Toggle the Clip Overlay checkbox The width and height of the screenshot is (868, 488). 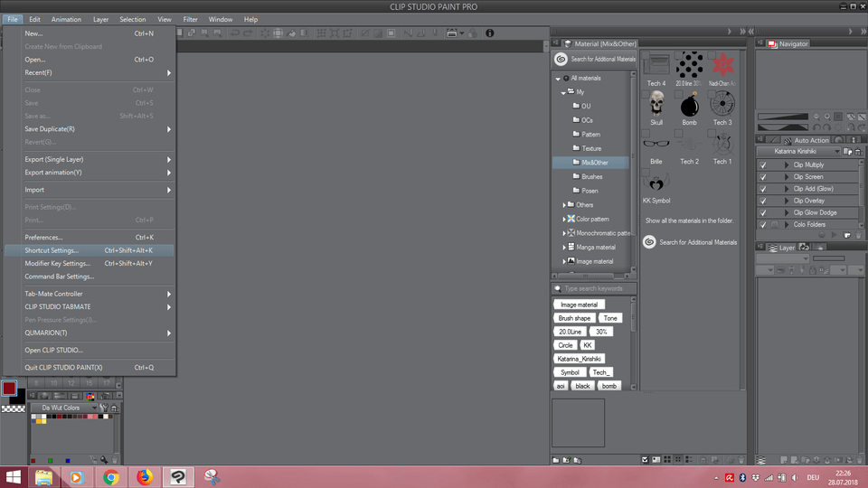pos(763,201)
